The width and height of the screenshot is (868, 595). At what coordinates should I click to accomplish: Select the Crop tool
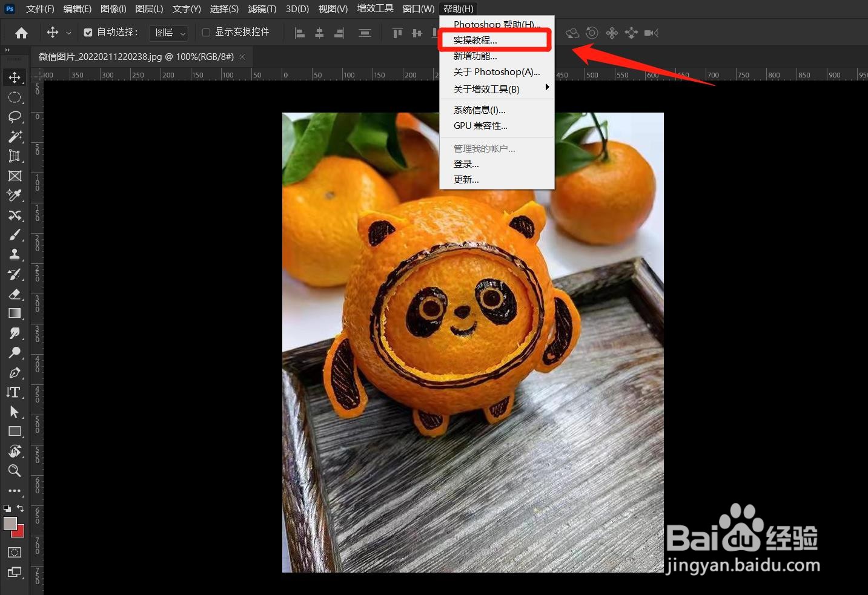[15, 156]
